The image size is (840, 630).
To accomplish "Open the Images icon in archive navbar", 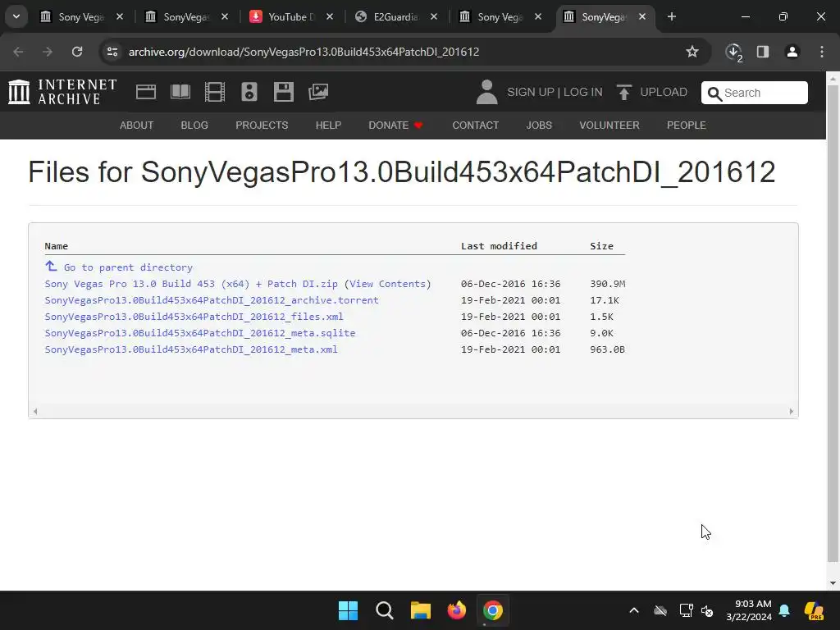I will click(318, 92).
